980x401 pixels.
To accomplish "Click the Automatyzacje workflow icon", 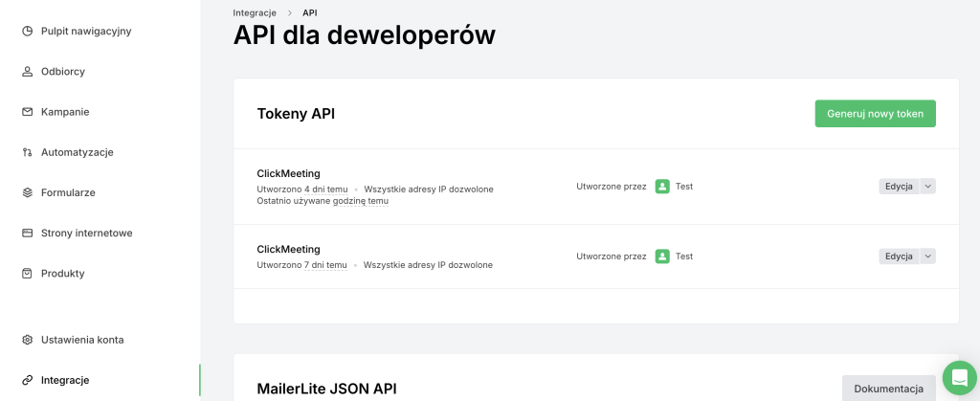I will click(28, 152).
